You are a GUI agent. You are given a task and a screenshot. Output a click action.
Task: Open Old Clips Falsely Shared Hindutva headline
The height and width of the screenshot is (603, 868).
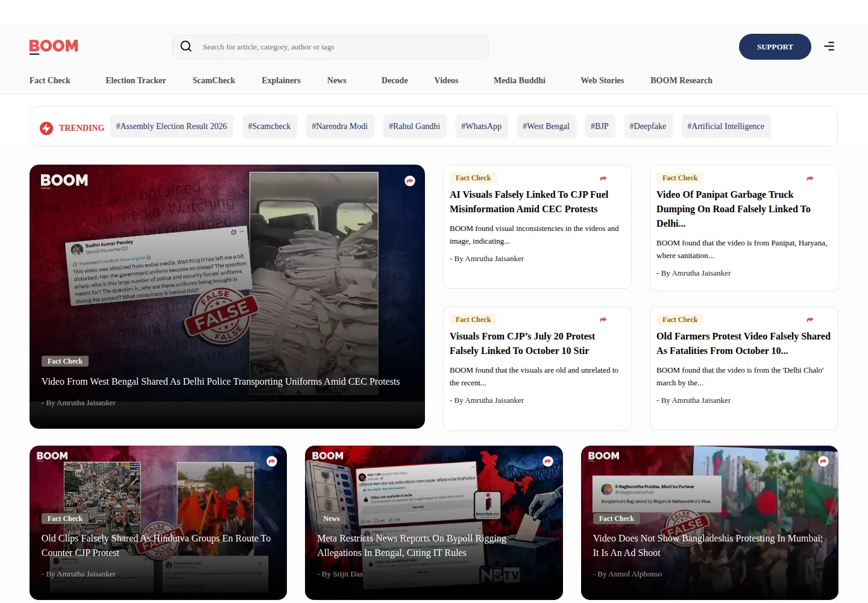pos(156,546)
